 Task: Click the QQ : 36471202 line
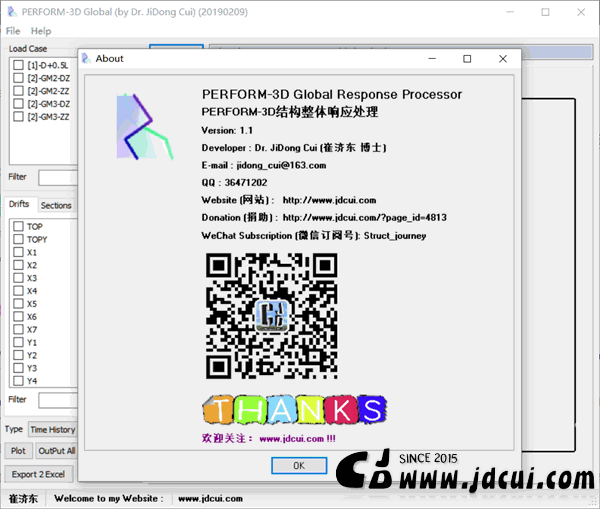tap(234, 183)
